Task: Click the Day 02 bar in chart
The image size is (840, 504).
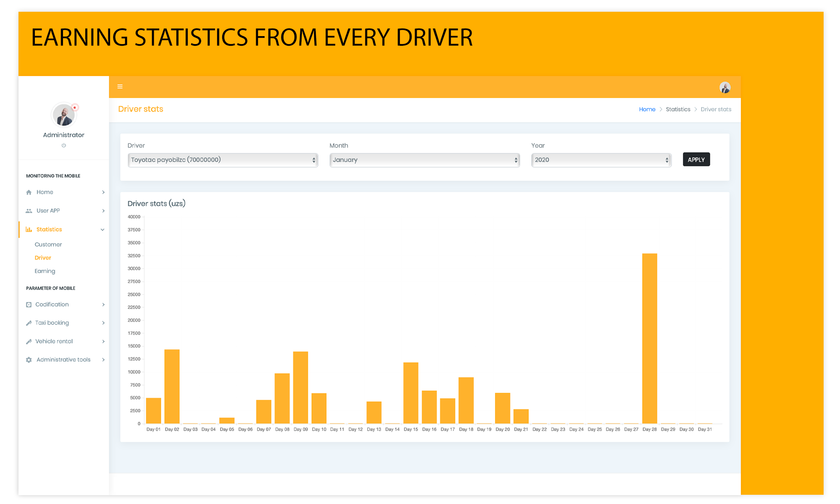Action: coord(172,386)
